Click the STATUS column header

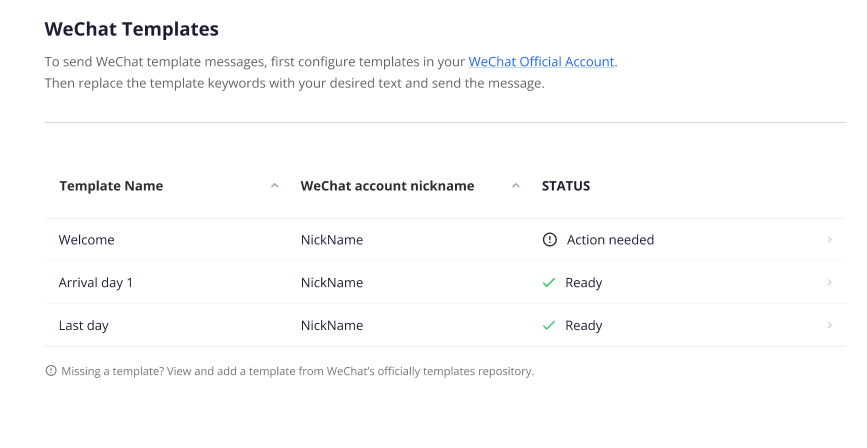[566, 186]
